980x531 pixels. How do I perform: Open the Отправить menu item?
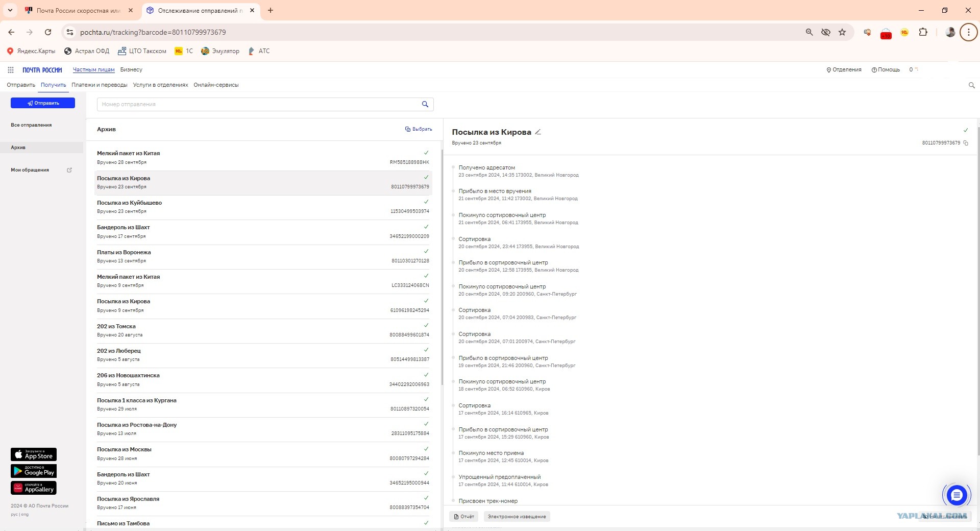point(21,85)
